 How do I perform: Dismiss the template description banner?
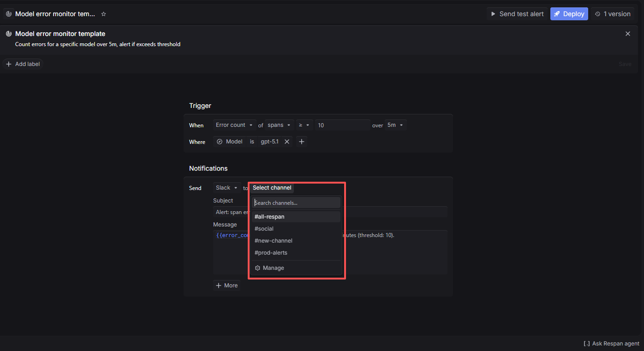pyautogui.click(x=628, y=33)
